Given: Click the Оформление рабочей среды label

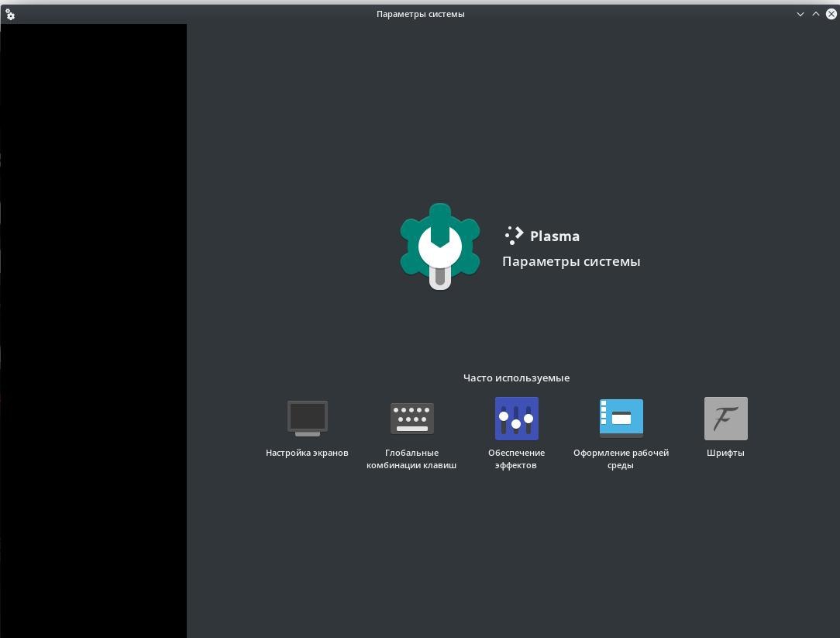Looking at the screenshot, I should point(621,459).
